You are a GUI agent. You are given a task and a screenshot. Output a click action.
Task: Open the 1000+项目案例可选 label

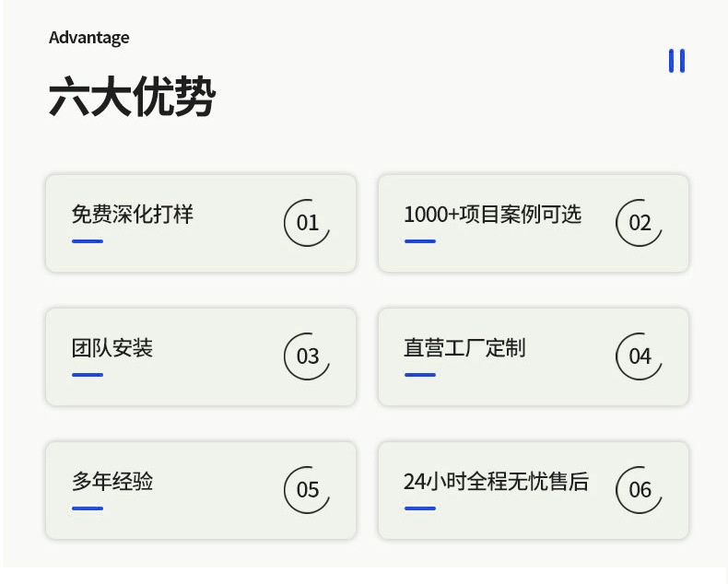(493, 215)
